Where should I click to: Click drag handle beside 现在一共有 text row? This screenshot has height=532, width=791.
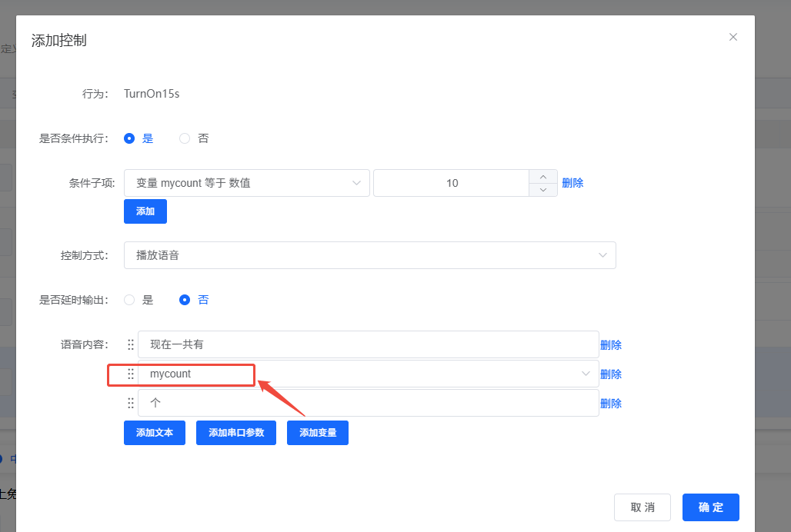(x=131, y=345)
